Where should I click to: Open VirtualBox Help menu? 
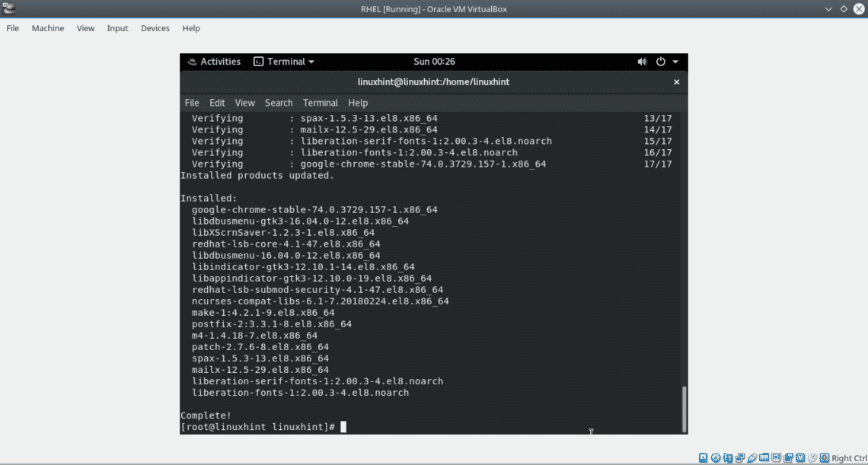pyautogui.click(x=191, y=28)
